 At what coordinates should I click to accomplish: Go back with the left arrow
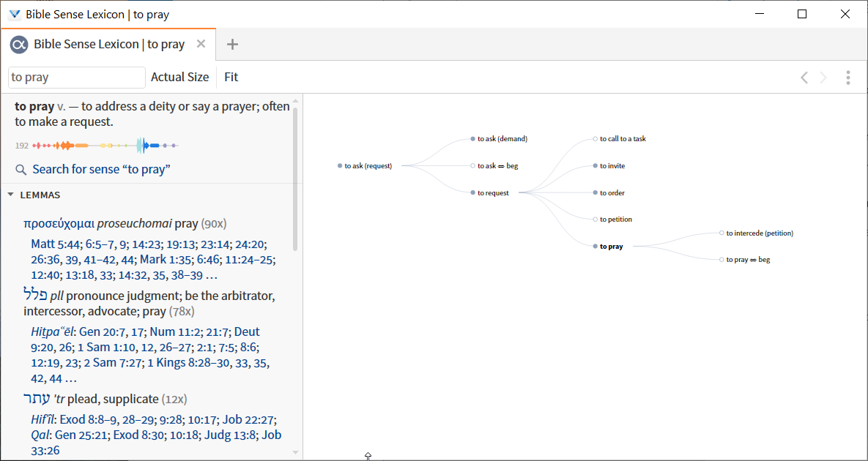804,78
